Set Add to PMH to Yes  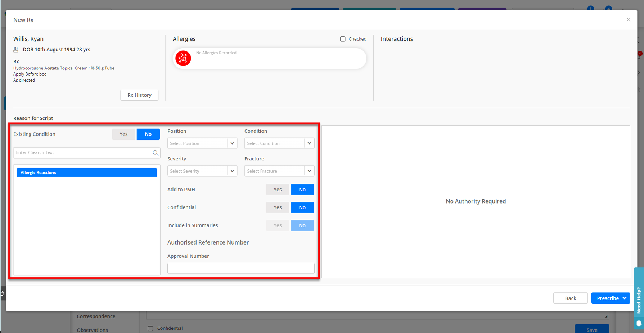278,190
